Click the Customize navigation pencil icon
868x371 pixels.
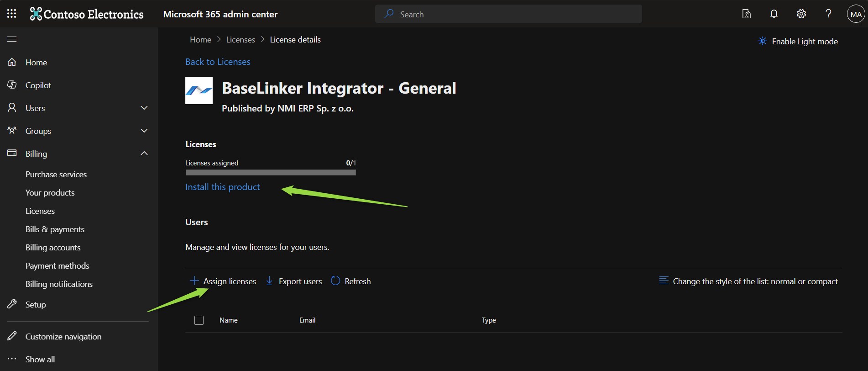12,336
